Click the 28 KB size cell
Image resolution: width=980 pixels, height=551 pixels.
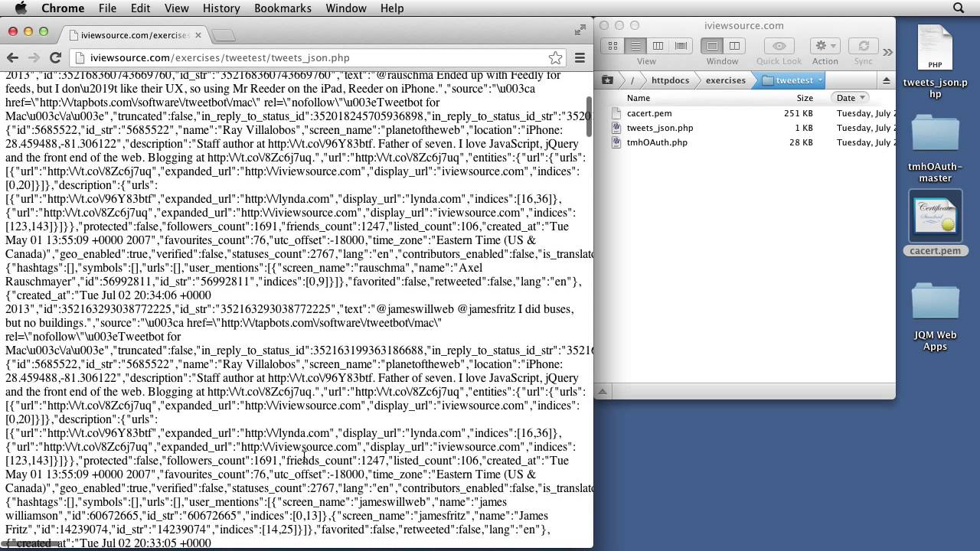[x=802, y=142]
